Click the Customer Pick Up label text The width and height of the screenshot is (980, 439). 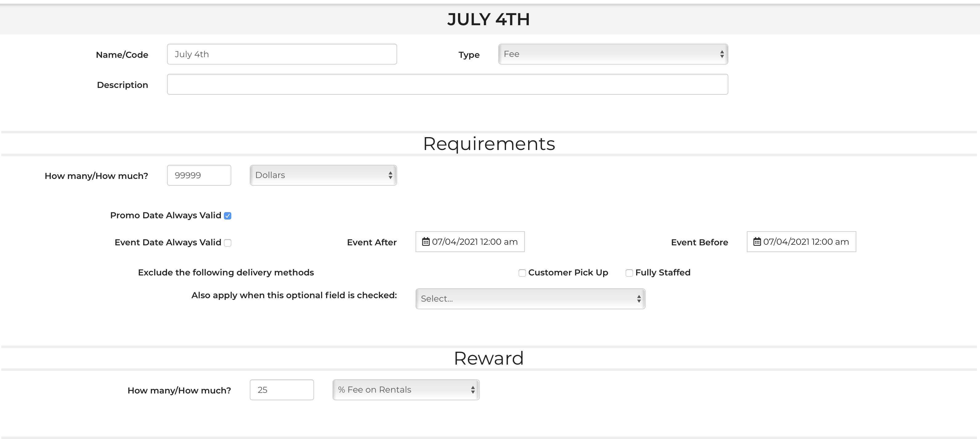tap(568, 272)
